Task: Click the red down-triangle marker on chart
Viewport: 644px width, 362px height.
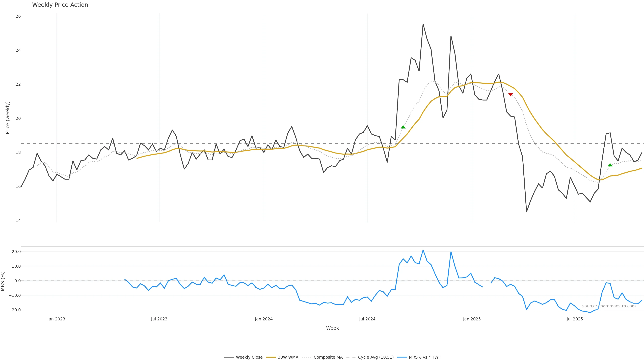Action: click(x=511, y=95)
